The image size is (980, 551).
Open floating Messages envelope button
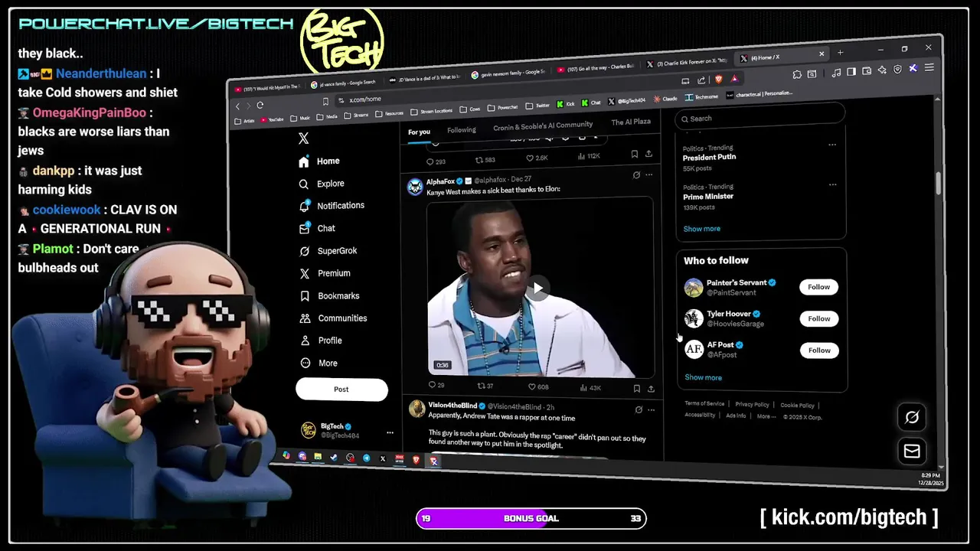click(x=912, y=452)
